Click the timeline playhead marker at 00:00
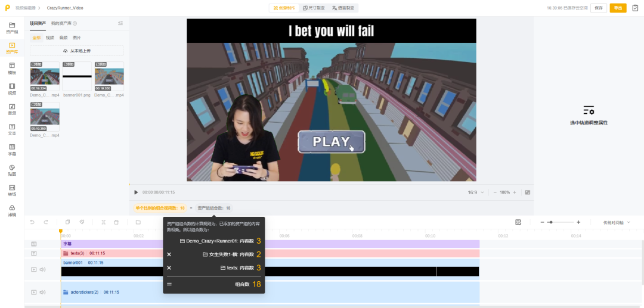This screenshot has height=308, width=644. [61, 232]
